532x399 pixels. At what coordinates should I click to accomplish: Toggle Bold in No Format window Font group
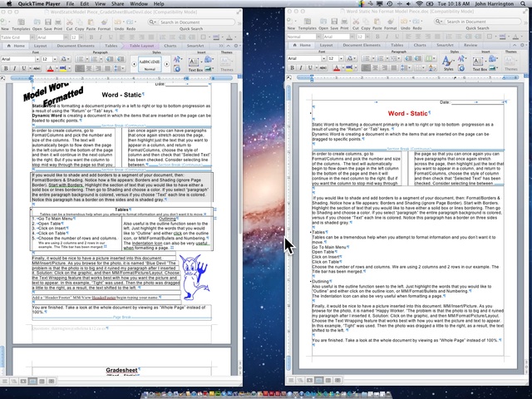point(292,67)
